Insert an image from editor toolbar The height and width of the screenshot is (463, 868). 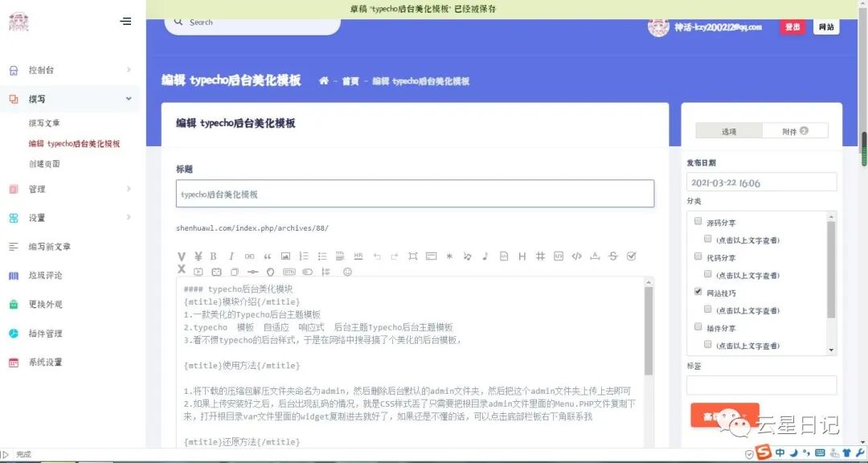coord(285,256)
